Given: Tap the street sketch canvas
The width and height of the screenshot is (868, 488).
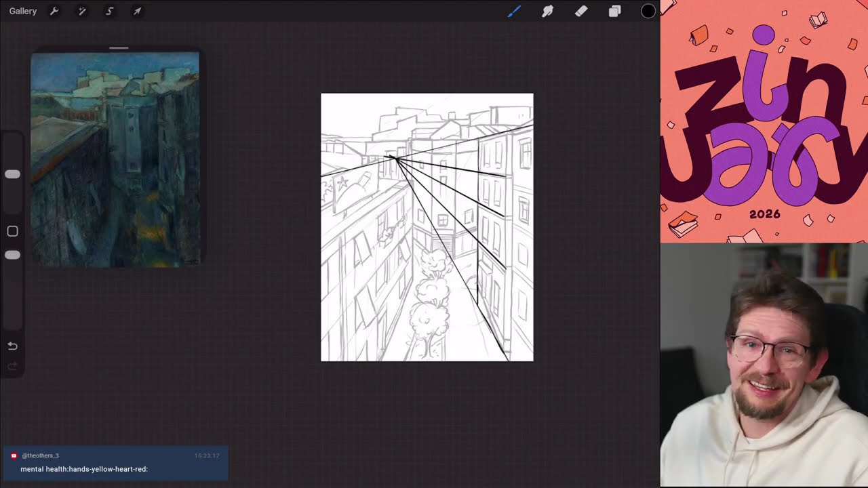Looking at the screenshot, I should (427, 227).
